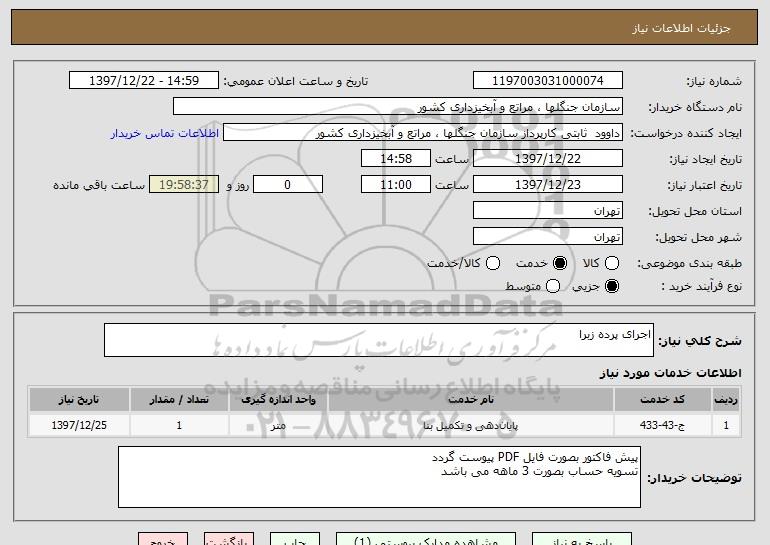Choose the متوسط purchase process option
The height and width of the screenshot is (545, 770).
point(553,286)
